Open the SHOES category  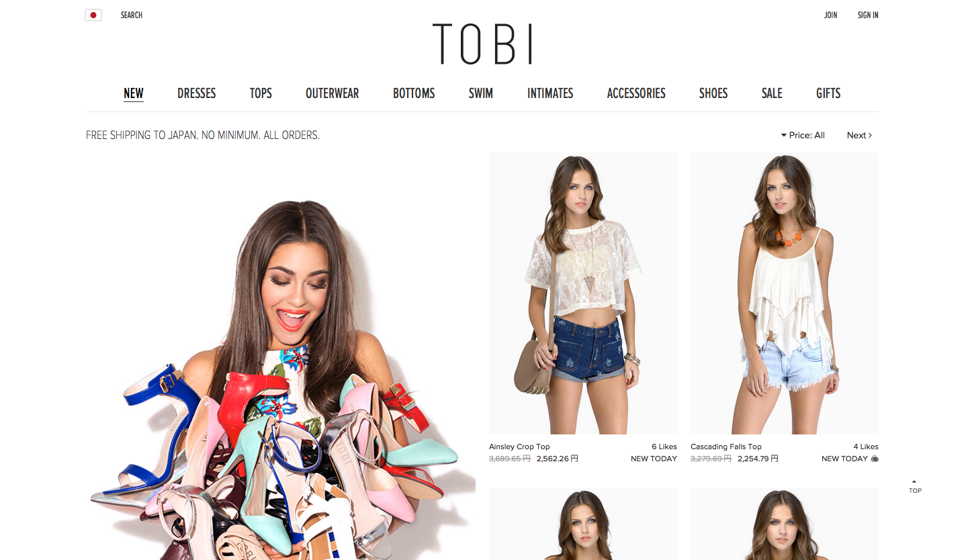tap(713, 93)
